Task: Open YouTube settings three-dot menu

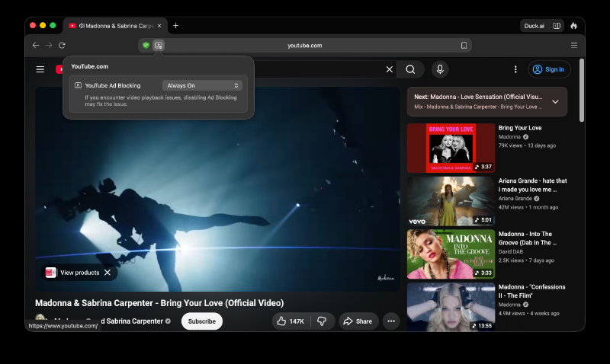Action: pos(515,69)
